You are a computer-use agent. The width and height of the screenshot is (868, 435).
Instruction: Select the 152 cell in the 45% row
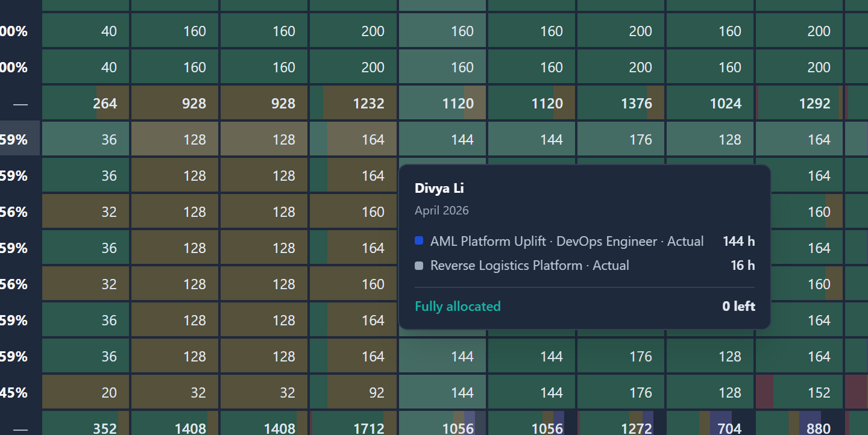coord(799,392)
